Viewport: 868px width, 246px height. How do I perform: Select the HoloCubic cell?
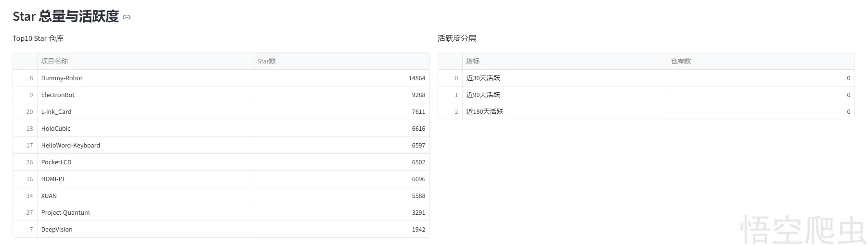[x=56, y=128]
